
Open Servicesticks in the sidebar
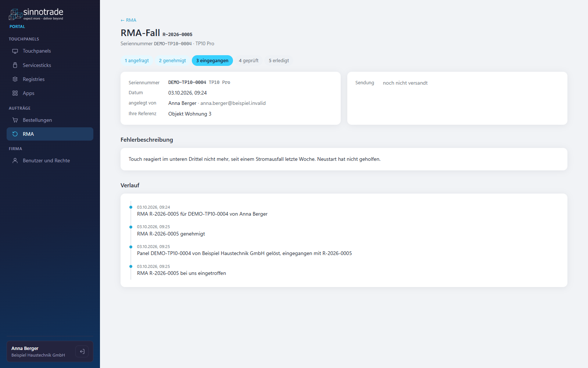coord(50,65)
